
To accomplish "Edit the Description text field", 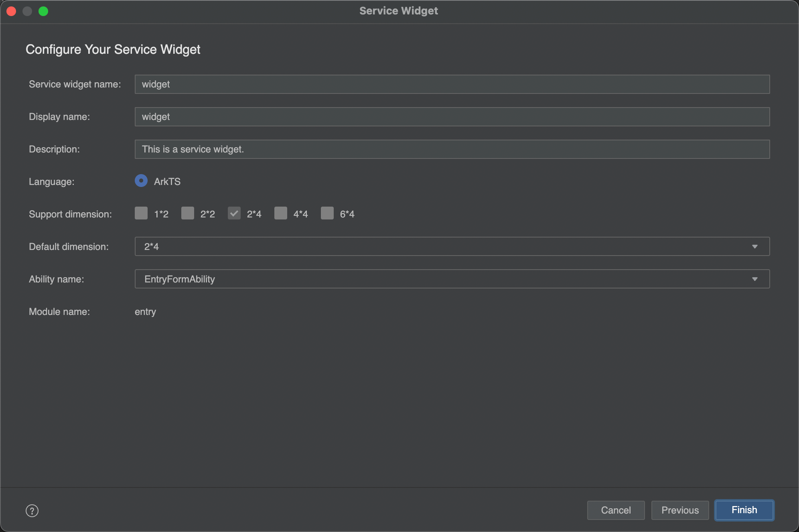I will [452, 149].
